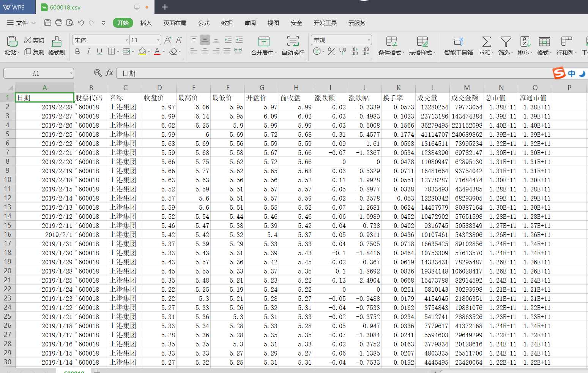This screenshot has width=588, height=373.
Task: Click the thousands separator (000) icon
Action: 343,51
